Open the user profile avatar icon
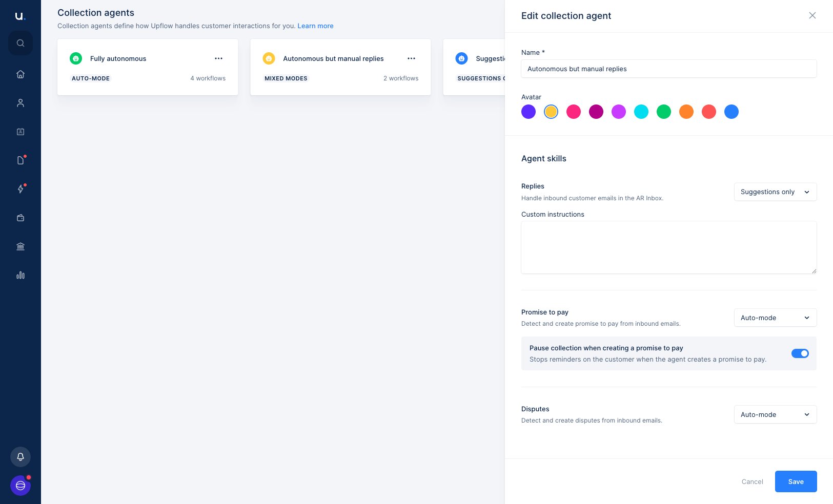The height and width of the screenshot is (504, 833). click(21, 486)
